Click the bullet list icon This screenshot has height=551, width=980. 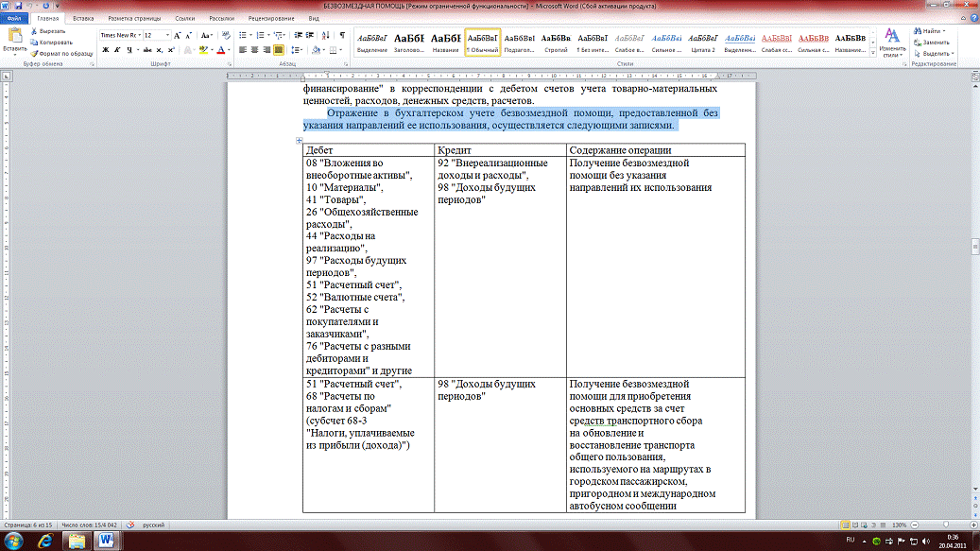(242, 35)
